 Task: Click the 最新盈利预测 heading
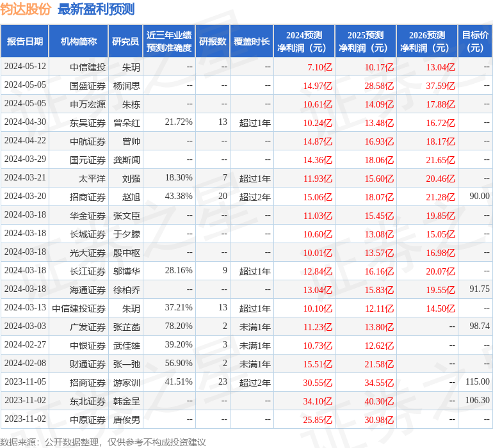tap(96, 9)
